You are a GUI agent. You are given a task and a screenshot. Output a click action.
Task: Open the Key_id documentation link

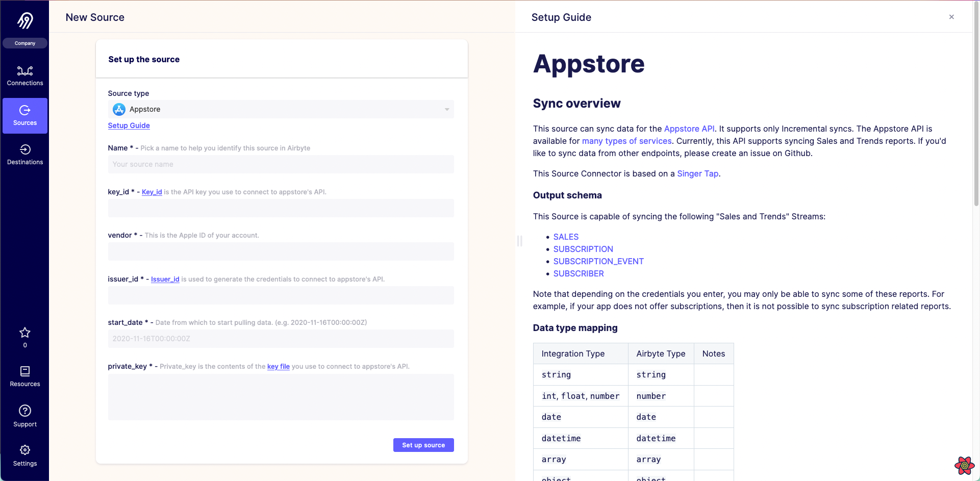[152, 192]
